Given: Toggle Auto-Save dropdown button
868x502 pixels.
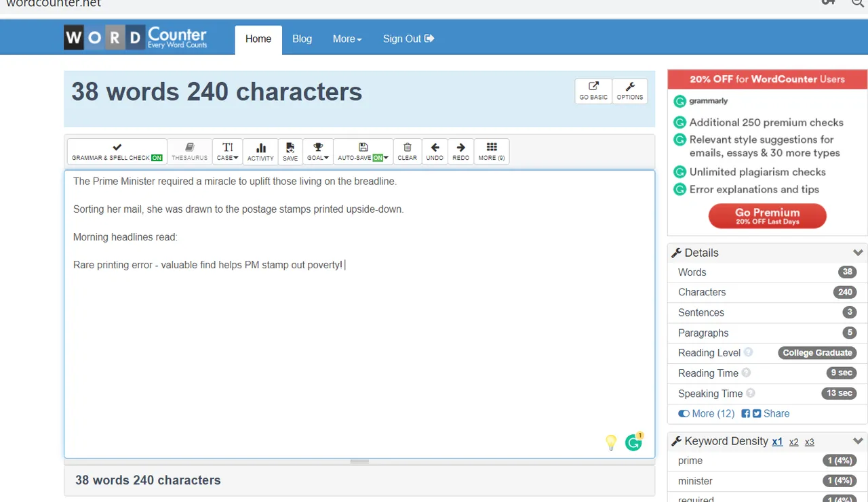Looking at the screenshot, I should tap(363, 152).
